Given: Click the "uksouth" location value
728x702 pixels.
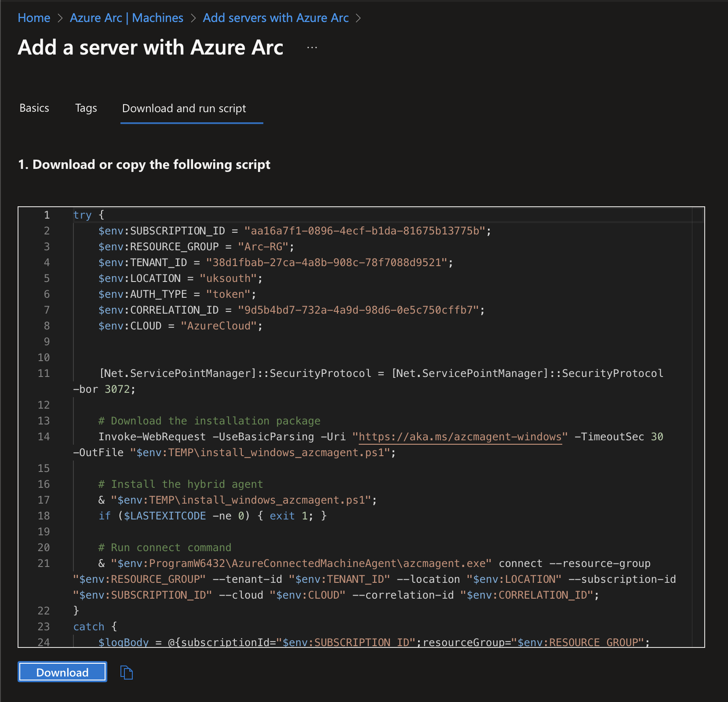Looking at the screenshot, I should point(228,278).
